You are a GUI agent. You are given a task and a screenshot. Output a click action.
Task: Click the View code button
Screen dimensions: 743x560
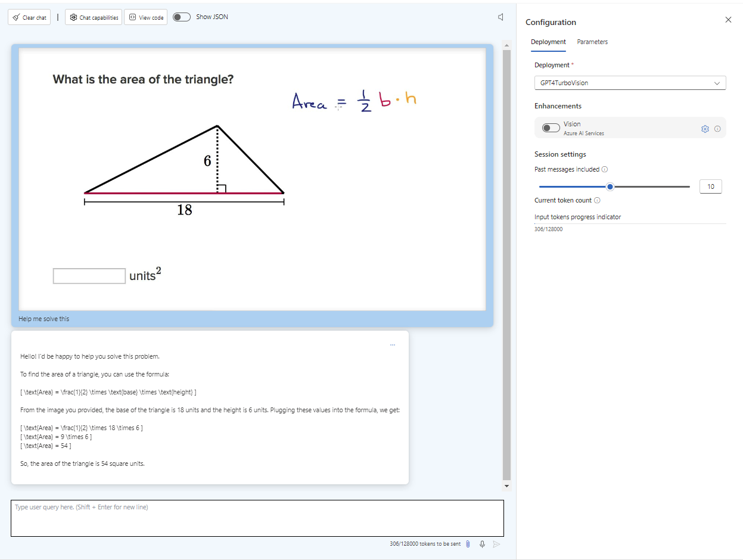[x=146, y=17]
